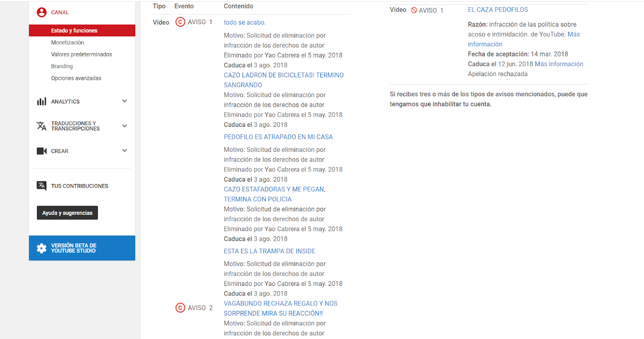Open 'VAGABUNDO RECHAZA REGALO' video link

click(x=281, y=308)
